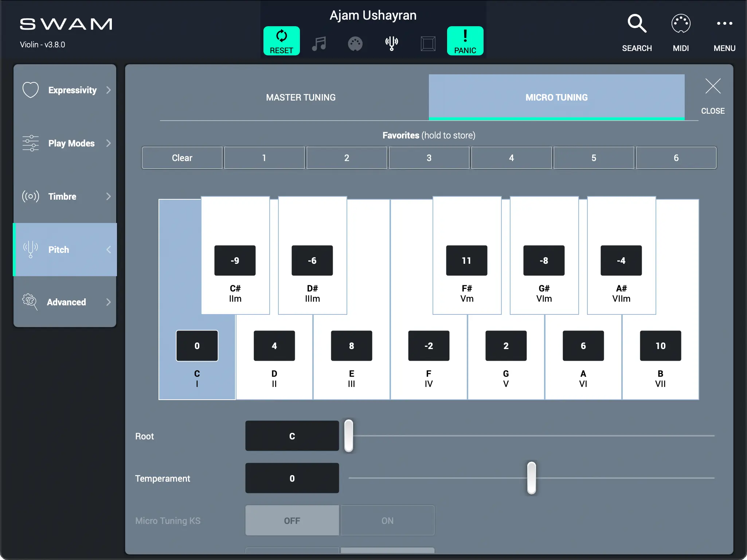Open the Expressivity panel heart icon
Viewport: 747px width, 560px height.
pos(31,90)
